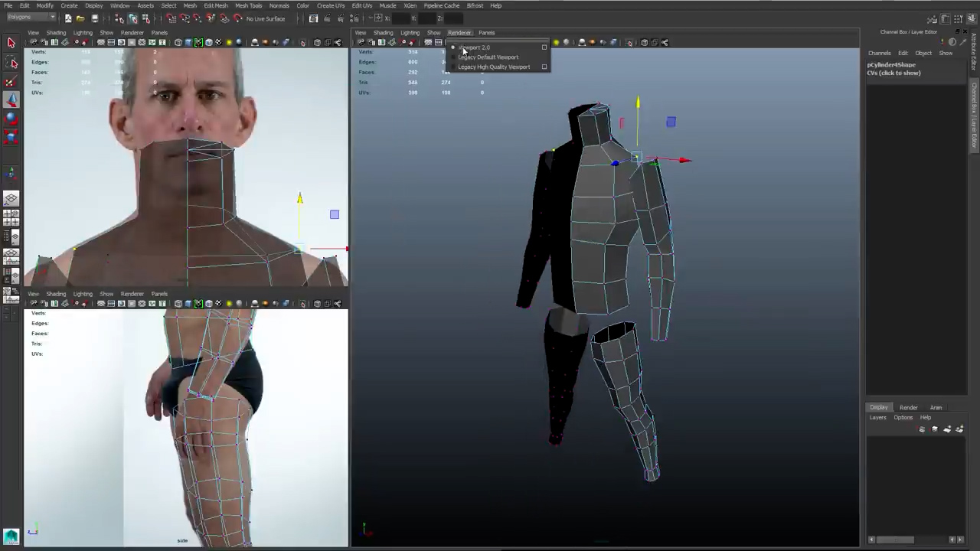This screenshot has width=980, height=551.
Task: Open View menu in side view panel
Action: tap(33, 294)
